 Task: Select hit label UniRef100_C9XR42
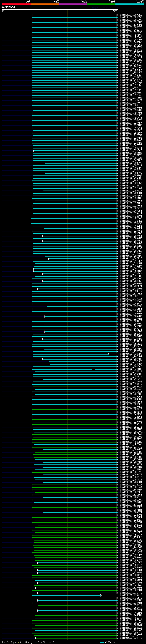131,633
